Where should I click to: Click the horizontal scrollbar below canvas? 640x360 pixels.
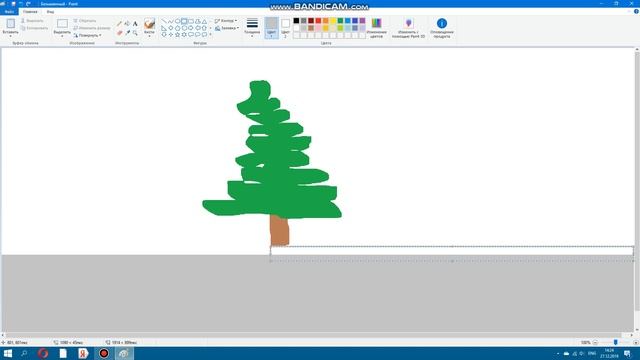(317, 335)
